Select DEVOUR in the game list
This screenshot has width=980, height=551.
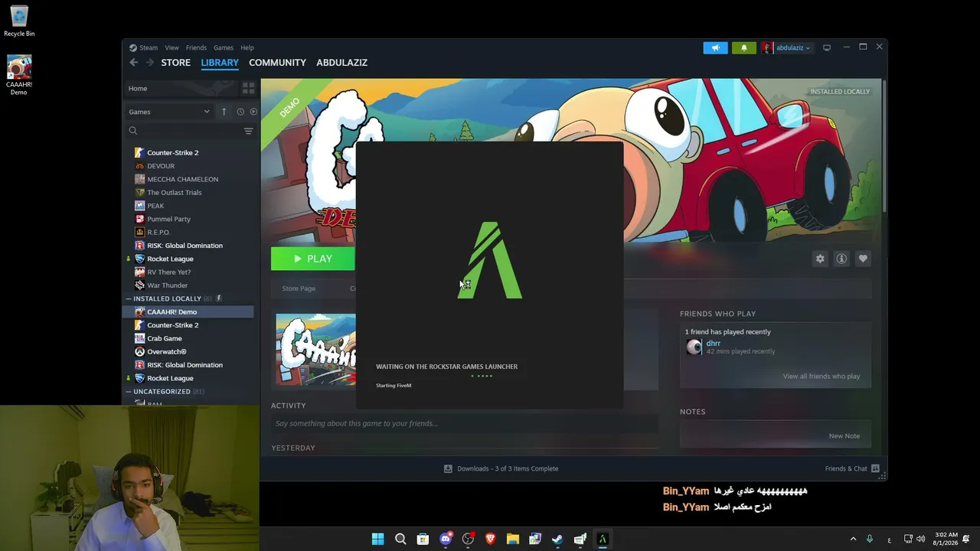pos(161,166)
